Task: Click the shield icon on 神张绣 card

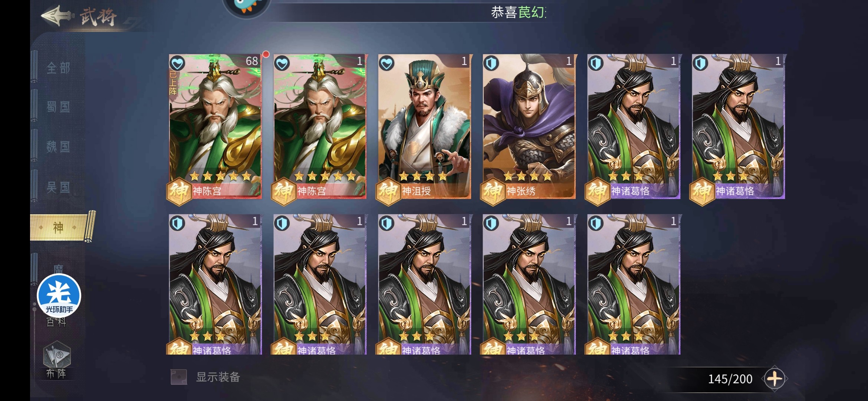Action: point(491,63)
